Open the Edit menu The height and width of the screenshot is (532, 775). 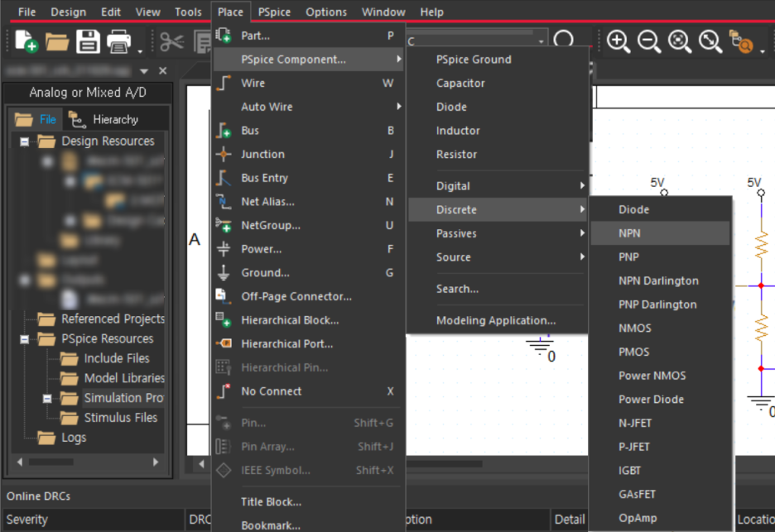coord(111,12)
